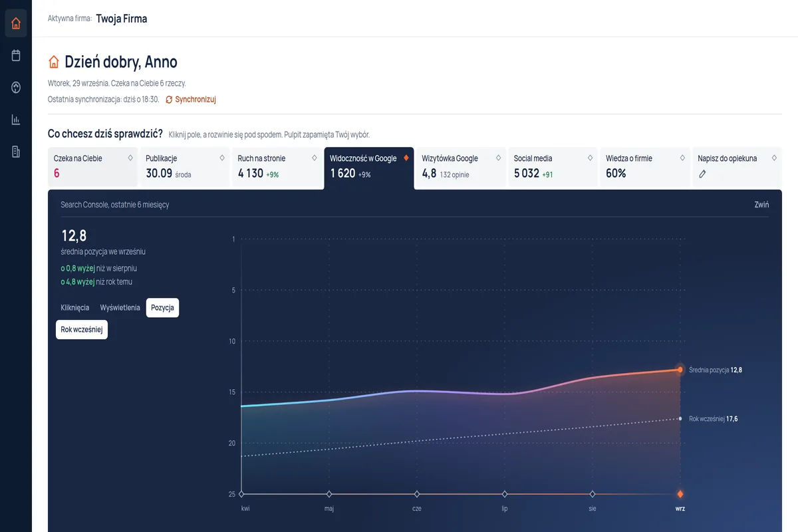Image resolution: width=798 pixels, height=532 pixels.
Task: Select the Widoczność w Google tab
Action: point(369,168)
